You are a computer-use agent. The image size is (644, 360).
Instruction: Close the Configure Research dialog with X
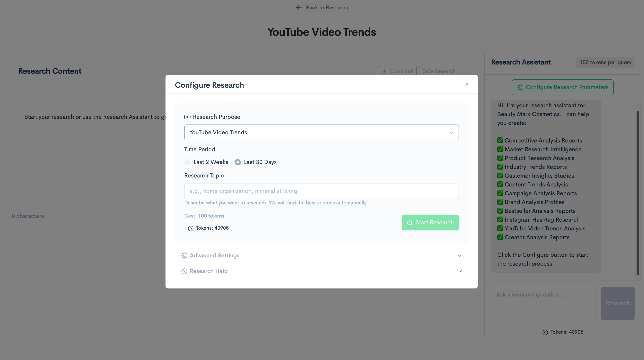coord(467,84)
